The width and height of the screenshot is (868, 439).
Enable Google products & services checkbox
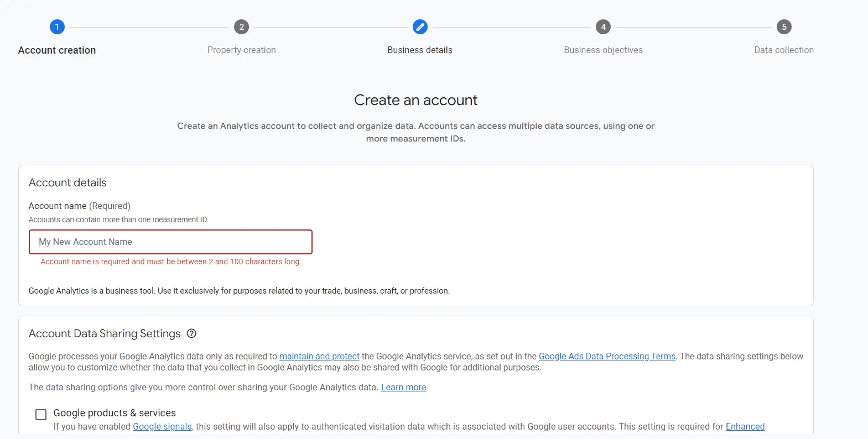tap(41, 415)
